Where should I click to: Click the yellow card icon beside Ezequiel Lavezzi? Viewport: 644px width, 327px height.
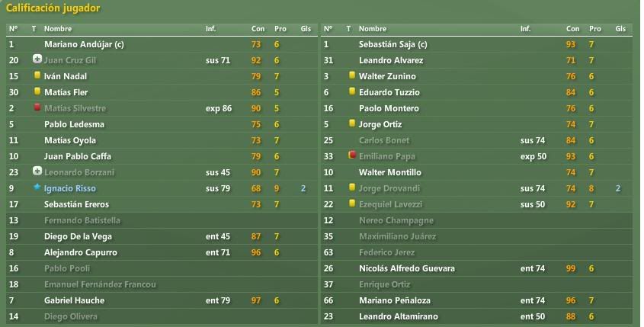coord(352,204)
